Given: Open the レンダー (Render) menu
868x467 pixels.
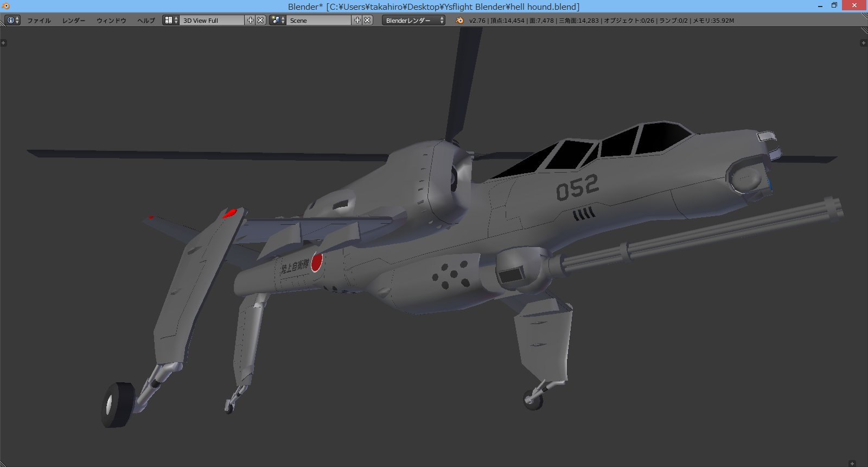Looking at the screenshot, I should (74, 21).
